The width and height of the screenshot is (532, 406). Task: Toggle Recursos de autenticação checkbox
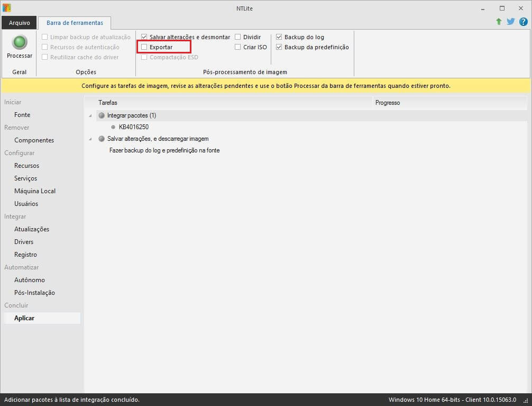pyautogui.click(x=44, y=47)
